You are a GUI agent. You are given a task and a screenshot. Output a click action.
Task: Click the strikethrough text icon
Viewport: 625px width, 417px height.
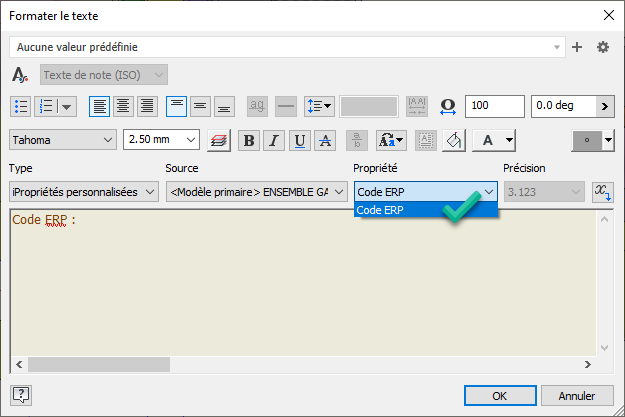click(x=324, y=141)
